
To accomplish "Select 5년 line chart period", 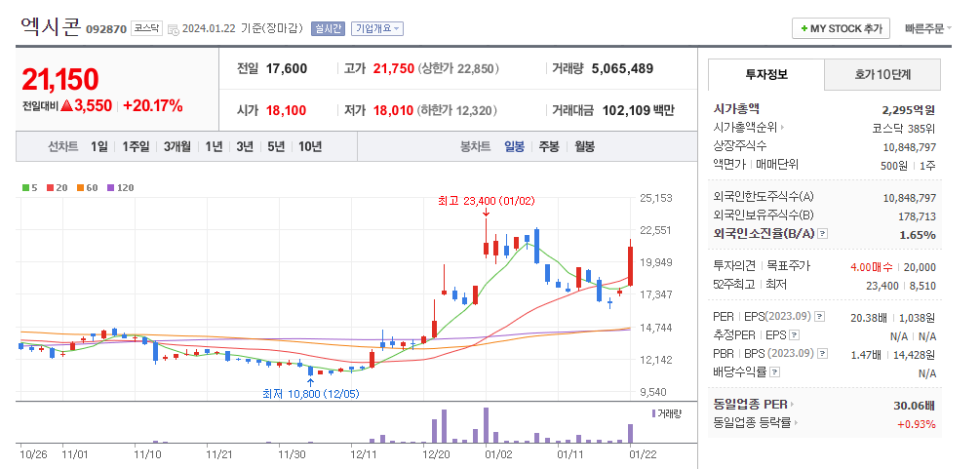I will pos(276,147).
